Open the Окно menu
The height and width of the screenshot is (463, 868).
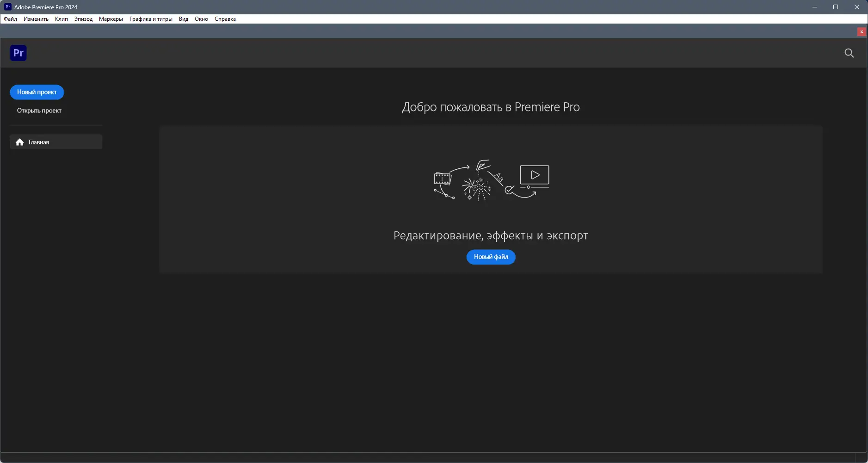click(201, 19)
